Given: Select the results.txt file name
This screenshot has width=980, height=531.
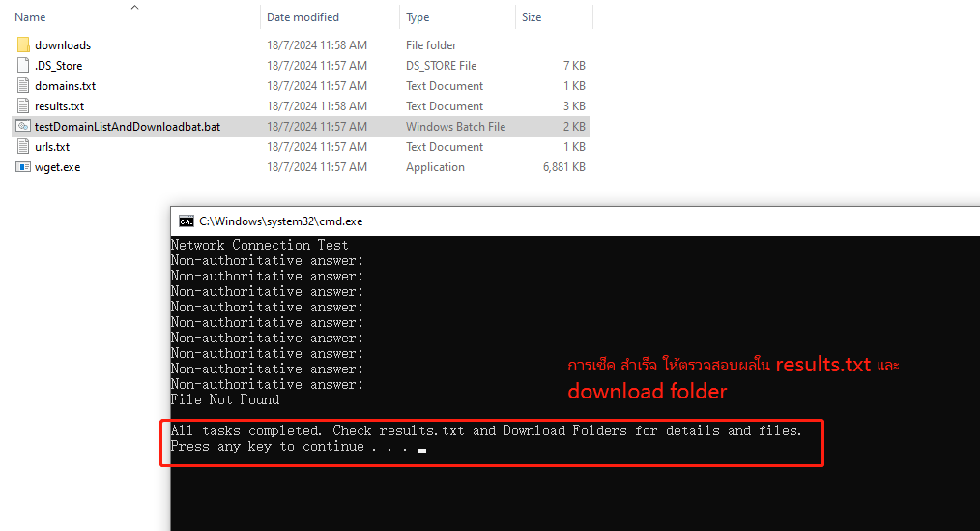Looking at the screenshot, I should (59, 105).
